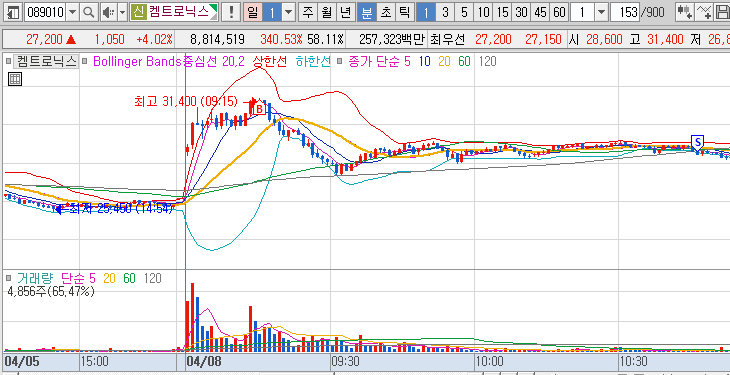Click the 켐트로닉스 chart legend label
Image resolution: width=730 pixels, height=375 pixels.
pos(46,61)
